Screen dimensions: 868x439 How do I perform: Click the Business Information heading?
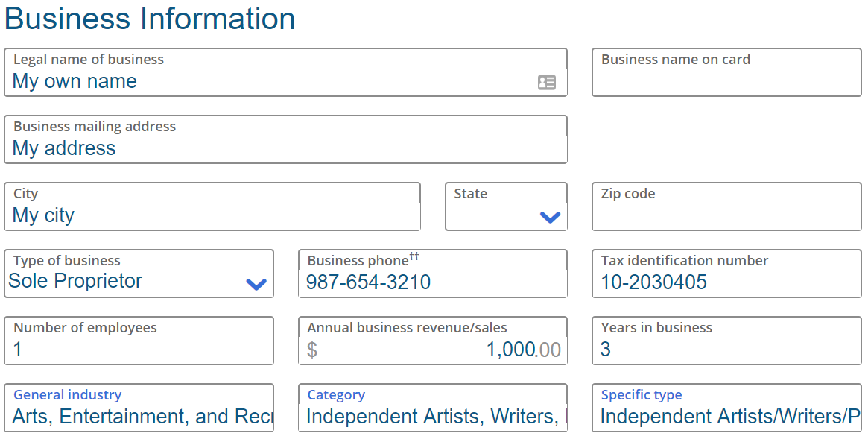click(x=150, y=19)
